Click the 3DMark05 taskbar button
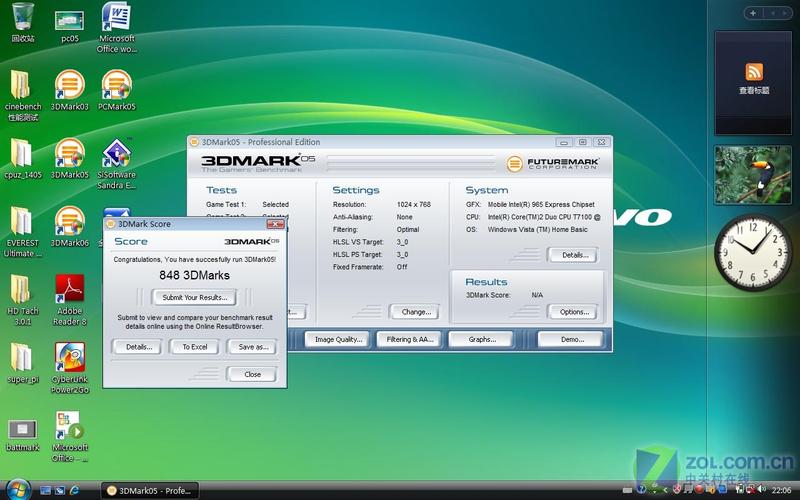The image size is (800, 500). point(149,491)
